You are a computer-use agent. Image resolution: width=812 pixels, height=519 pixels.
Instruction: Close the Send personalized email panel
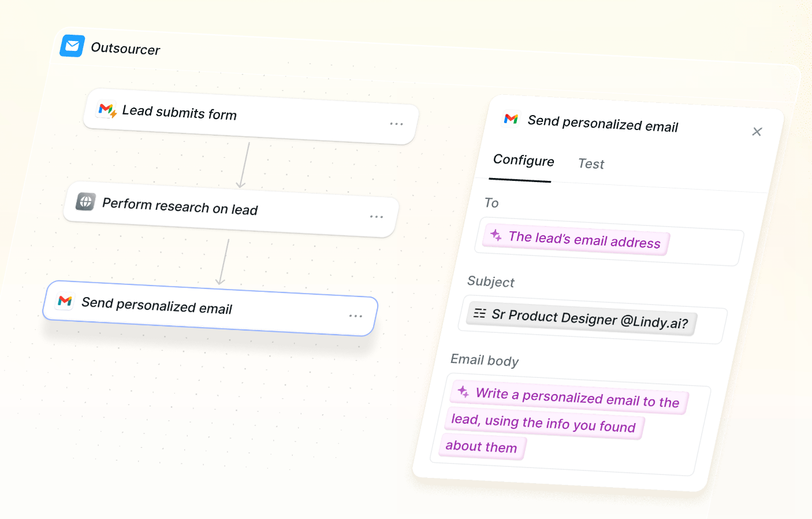pos(757,132)
